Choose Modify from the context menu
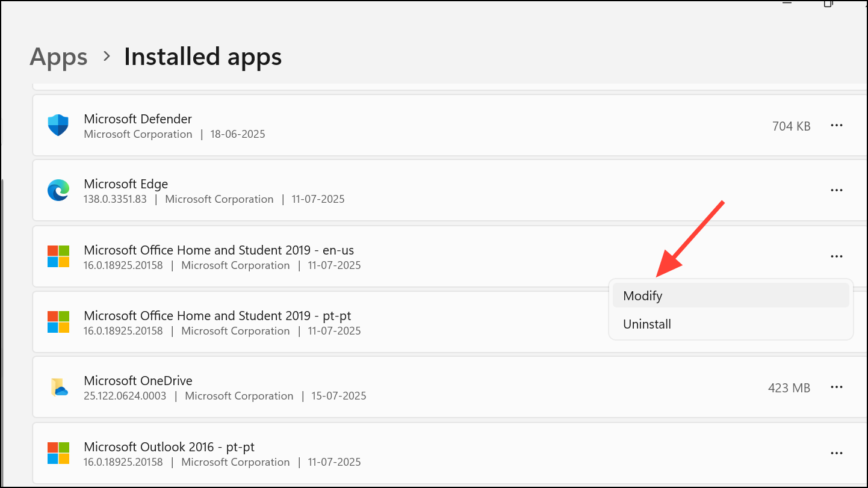 pos(643,296)
